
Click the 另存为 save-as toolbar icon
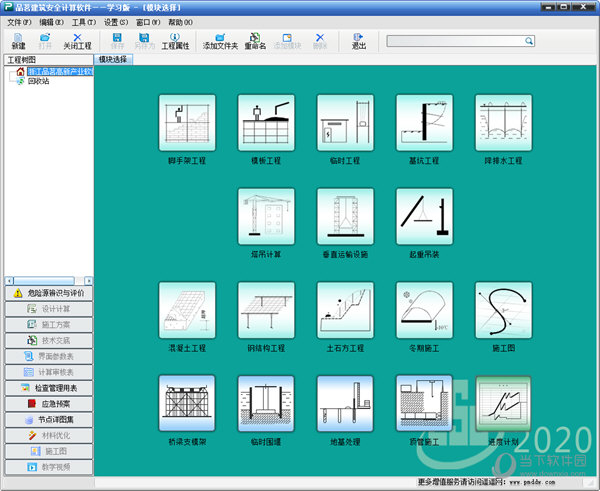(144, 41)
